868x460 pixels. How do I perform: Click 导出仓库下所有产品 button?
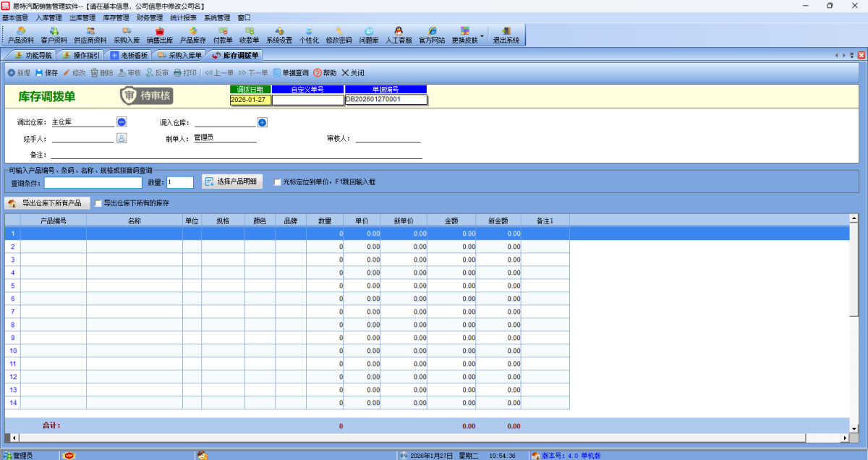coord(48,204)
